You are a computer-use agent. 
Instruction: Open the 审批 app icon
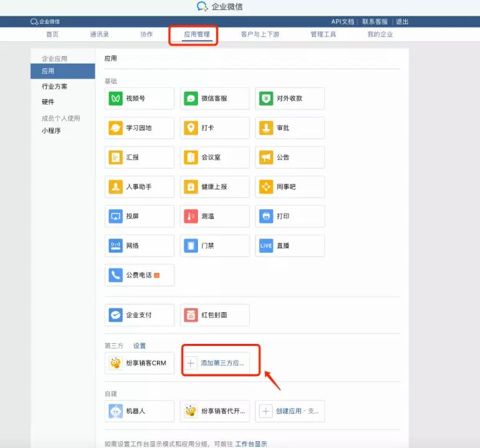[x=266, y=128]
